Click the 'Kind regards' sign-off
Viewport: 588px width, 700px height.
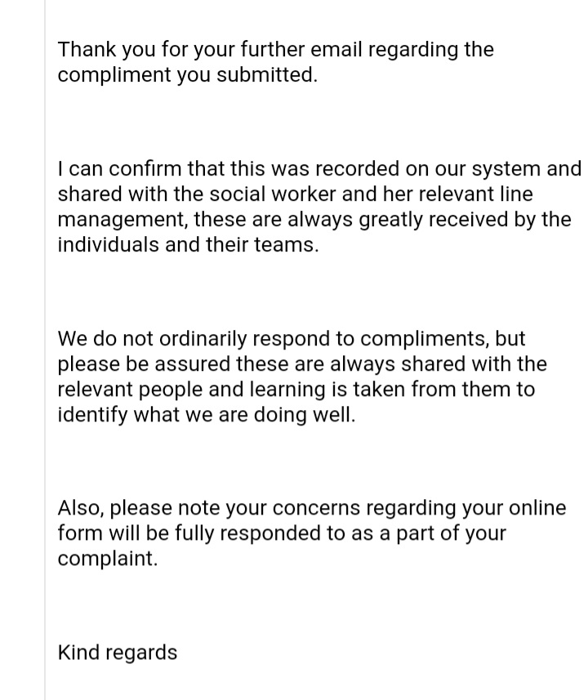117,653
